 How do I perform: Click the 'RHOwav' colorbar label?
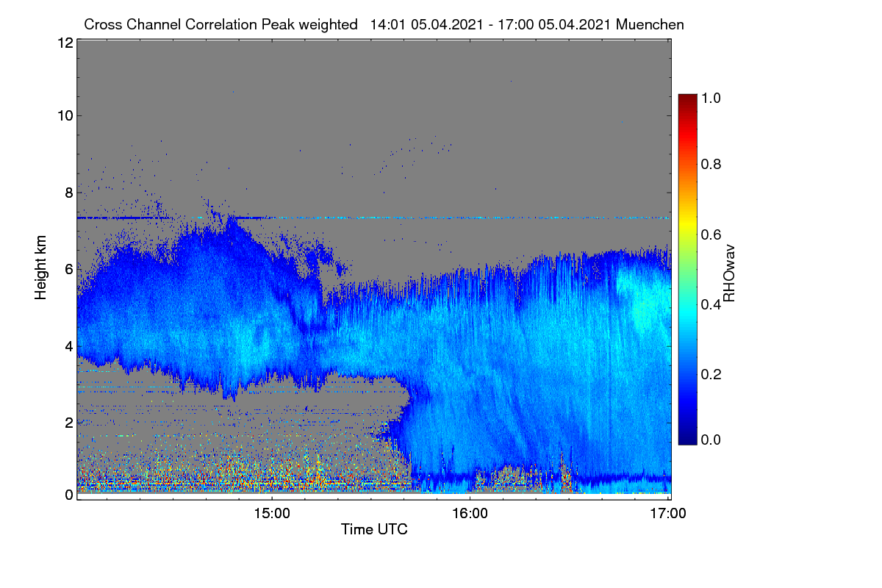(x=729, y=274)
